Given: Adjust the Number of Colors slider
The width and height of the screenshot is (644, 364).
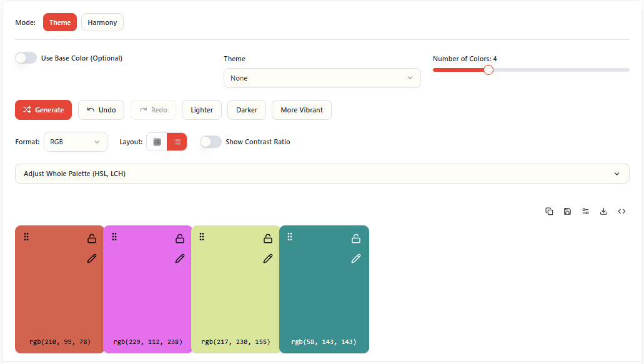Looking at the screenshot, I should click(488, 70).
